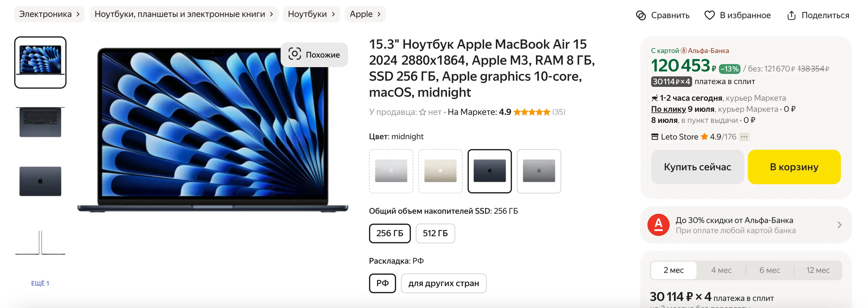Choose the 'для других стран' keyboard layout
The height and width of the screenshot is (308, 868).
point(444,283)
